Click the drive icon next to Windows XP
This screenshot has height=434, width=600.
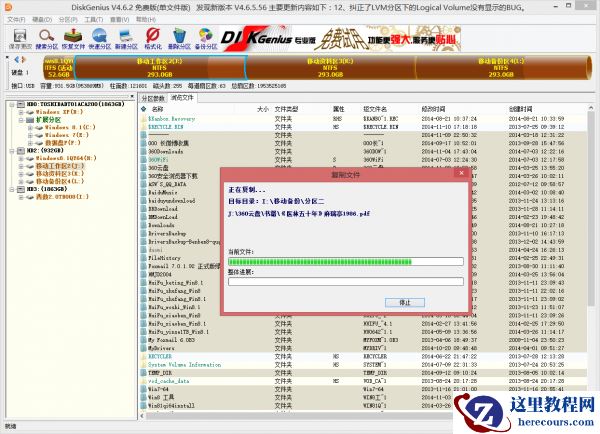point(30,112)
